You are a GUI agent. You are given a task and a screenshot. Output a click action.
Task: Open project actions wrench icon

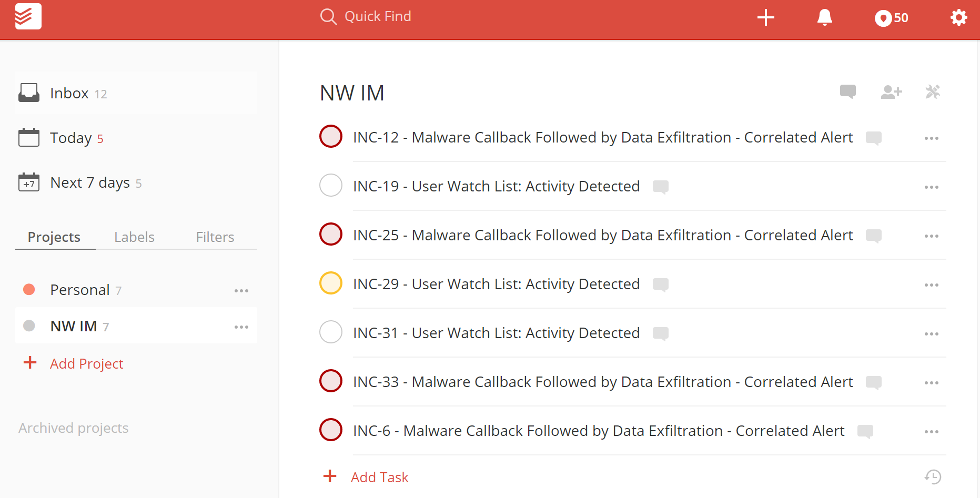click(x=933, y=92)
